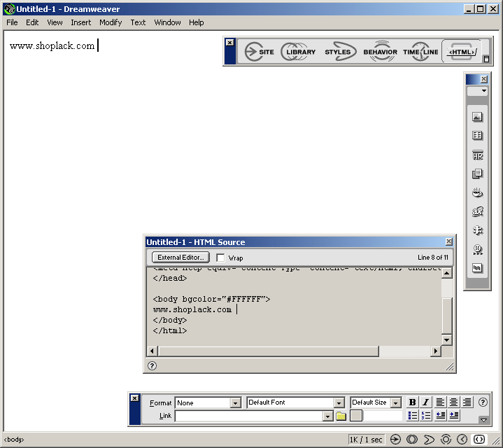Enable the Wrap checkbox in HTML Source
The width and height of the screenshot is (503, 448).
[x=220, y=258]
